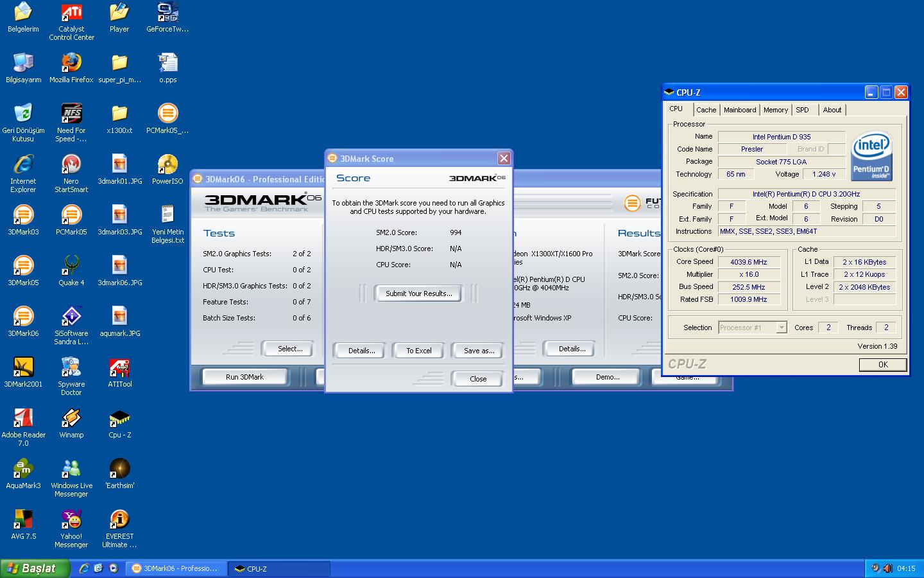
Task: Click the Multiplier value x 16.0
Action: (x=748, y=274)
